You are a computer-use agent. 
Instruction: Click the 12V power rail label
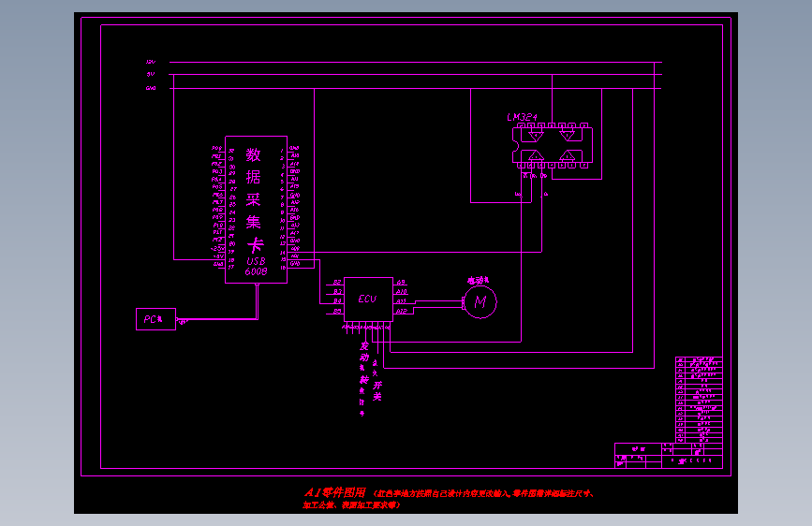151,62
